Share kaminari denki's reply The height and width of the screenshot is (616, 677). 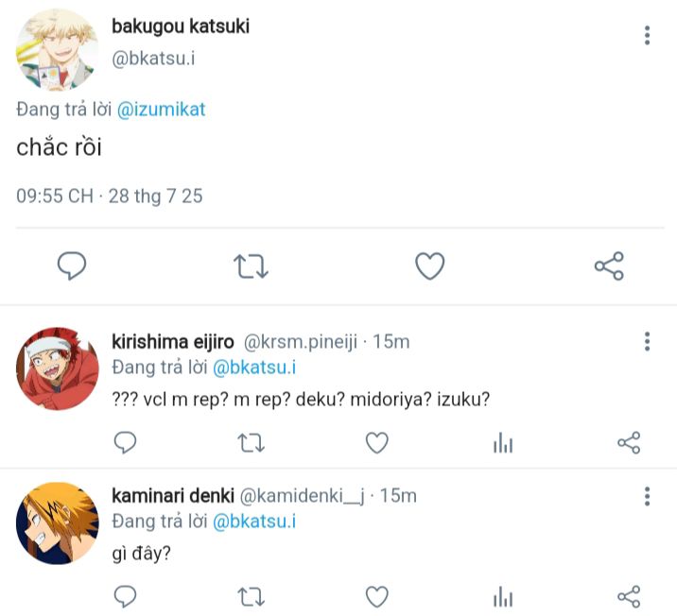pos(629,596)
